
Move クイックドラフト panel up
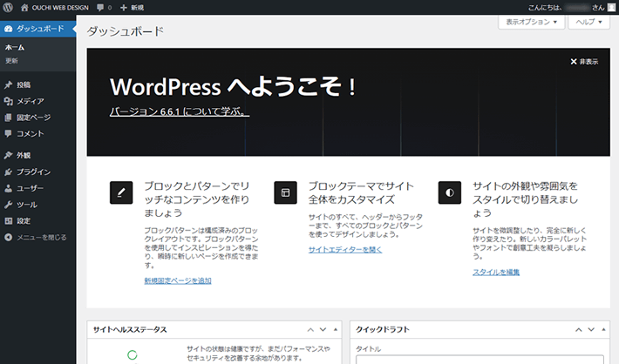click(579, 330)
